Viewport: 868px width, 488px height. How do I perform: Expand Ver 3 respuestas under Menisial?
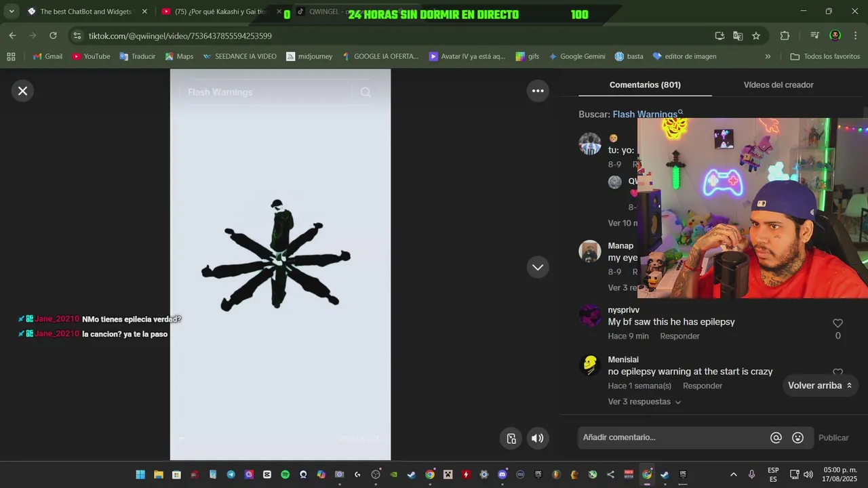tap(644, 402)
